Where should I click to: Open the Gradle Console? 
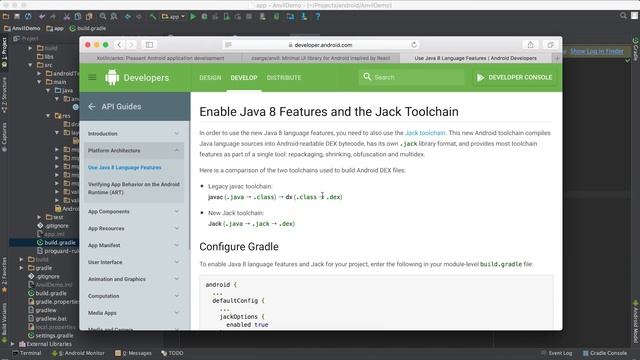[x=605, y=353]
